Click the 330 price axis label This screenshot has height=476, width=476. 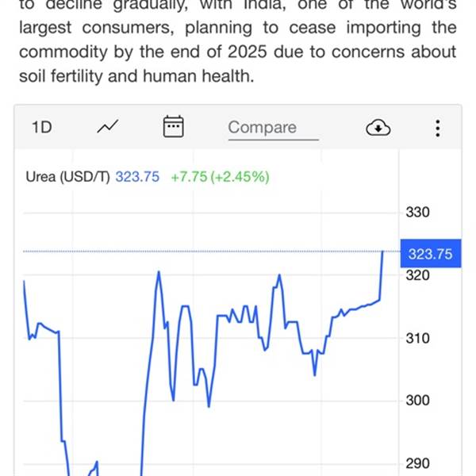(x=417, y=213)
